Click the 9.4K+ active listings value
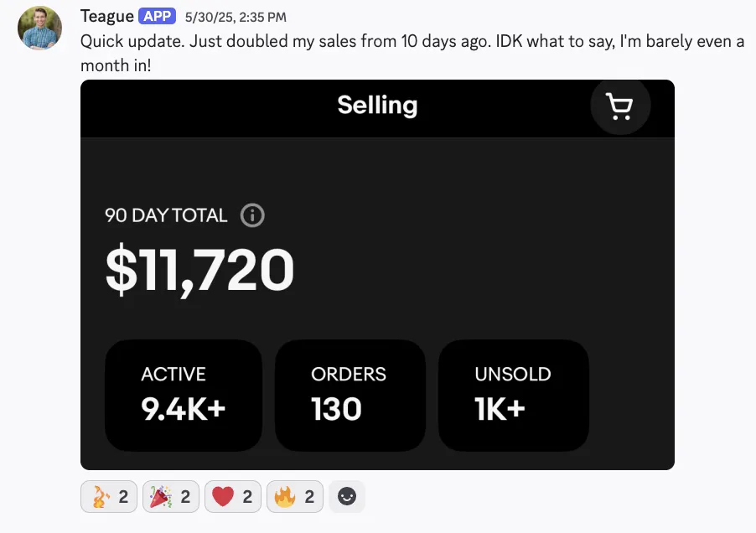The image size is (756, 533). click(x=183, y=409)
